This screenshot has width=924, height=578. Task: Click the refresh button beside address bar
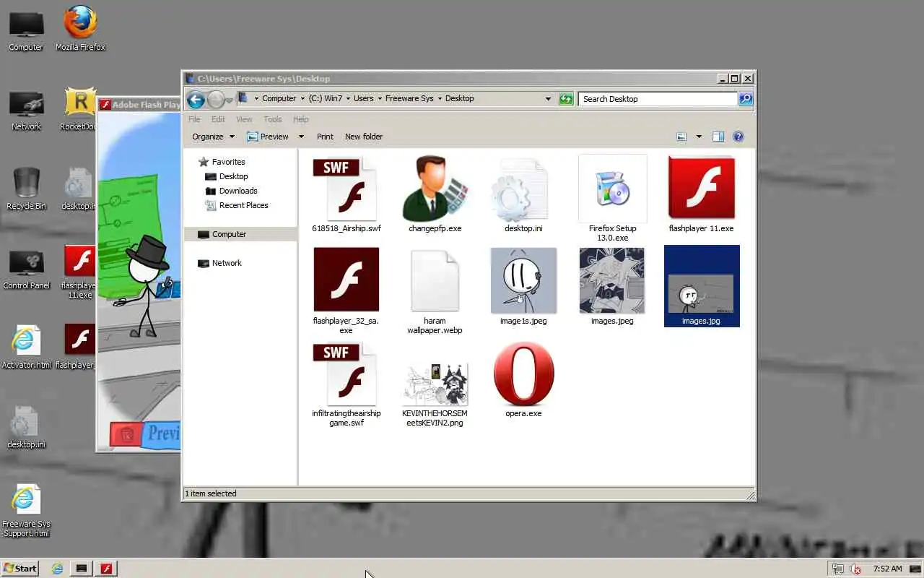click(566, 99)
